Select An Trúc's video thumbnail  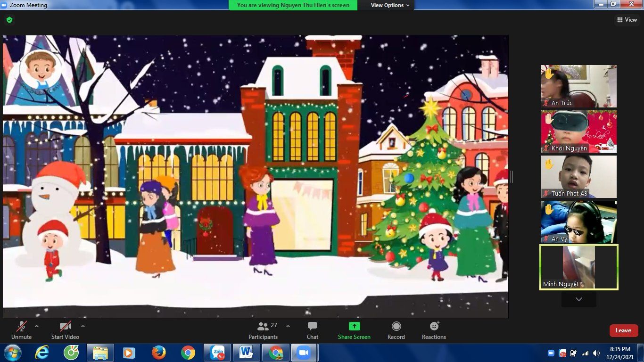click(x=578, y=86)
